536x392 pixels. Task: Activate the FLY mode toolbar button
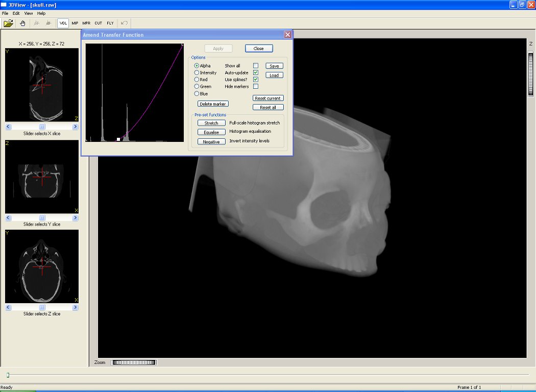tap(110, 23)
